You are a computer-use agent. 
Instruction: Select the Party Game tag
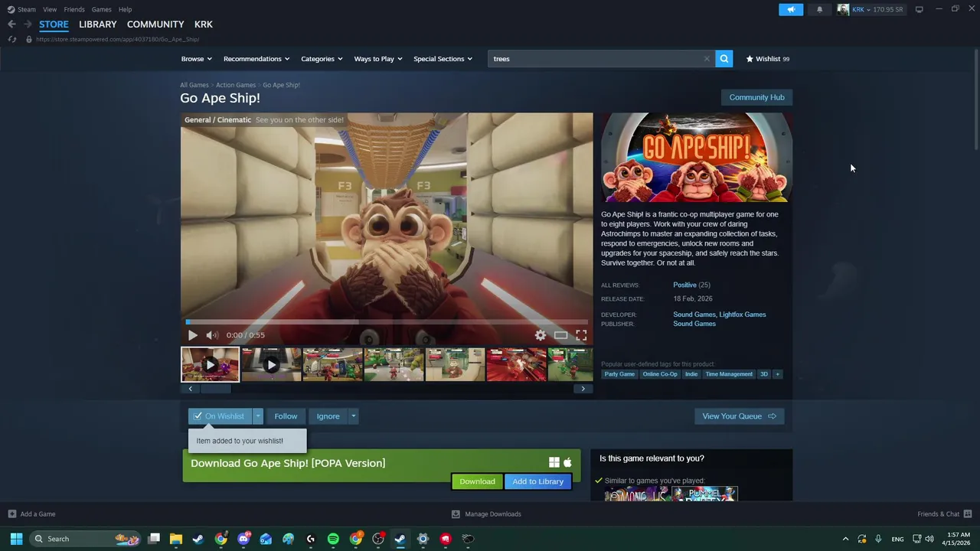(619, 374)
